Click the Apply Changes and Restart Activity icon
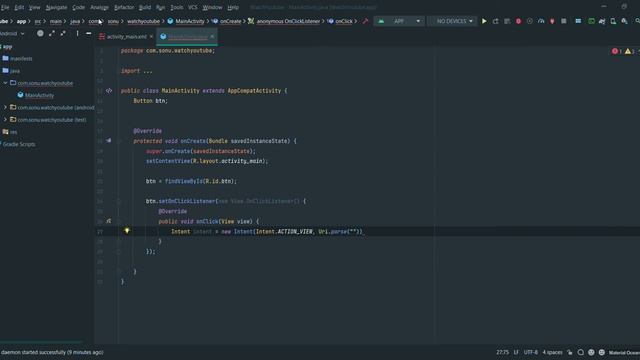Image resolution: width=640 pixels, height=360 pixels. [496, 21]
